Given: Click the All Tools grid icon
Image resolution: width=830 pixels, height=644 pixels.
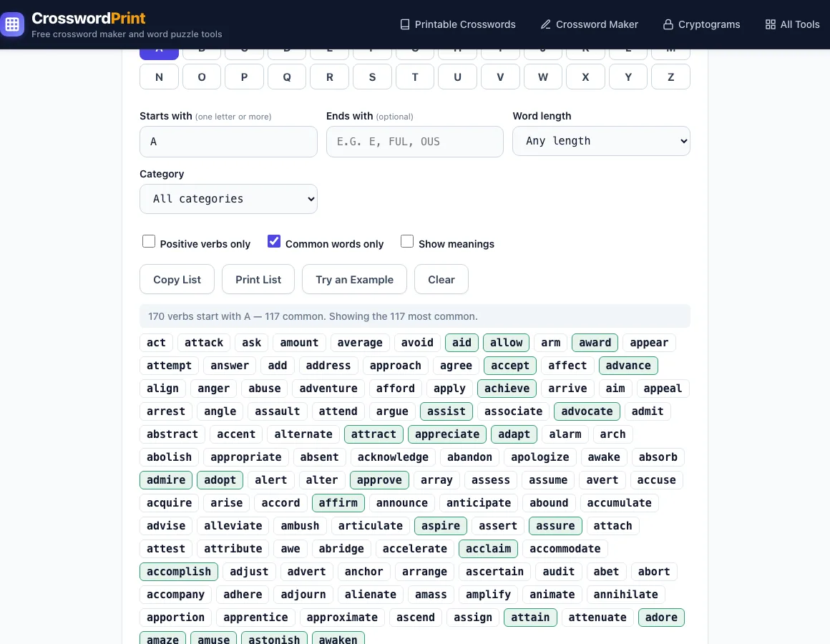Looking at the screenshot, I should (x=770, y=24).
